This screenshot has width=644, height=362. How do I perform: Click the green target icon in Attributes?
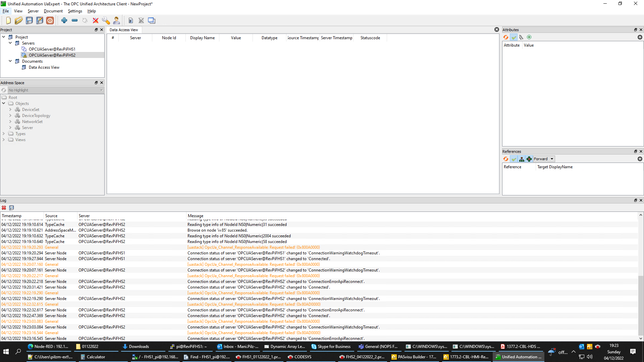[529, 37]
